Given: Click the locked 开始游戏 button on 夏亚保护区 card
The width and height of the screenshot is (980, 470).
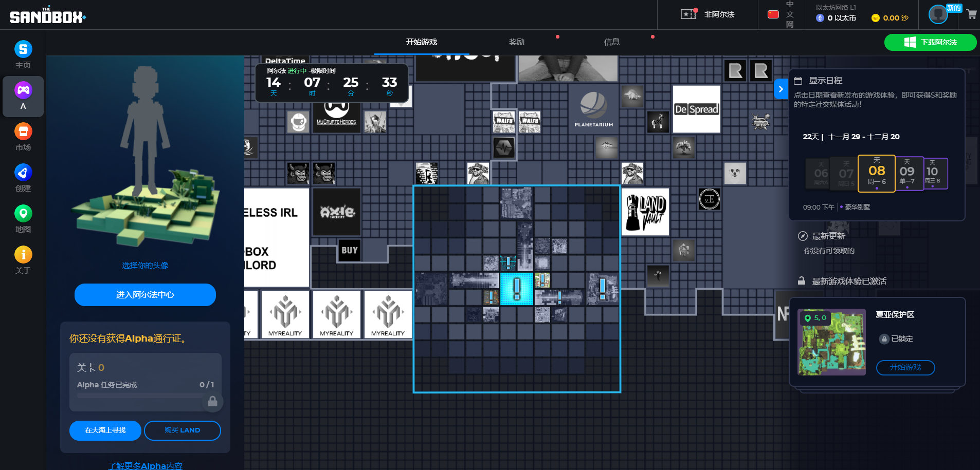Looking at the screenshot, I should coord(905,367).
